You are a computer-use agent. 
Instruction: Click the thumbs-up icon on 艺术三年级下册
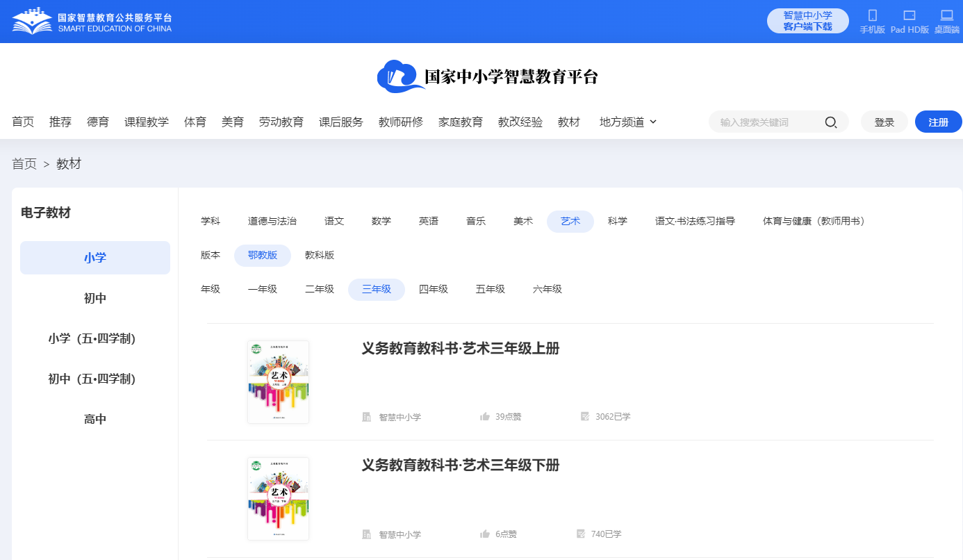pos(484,534)
